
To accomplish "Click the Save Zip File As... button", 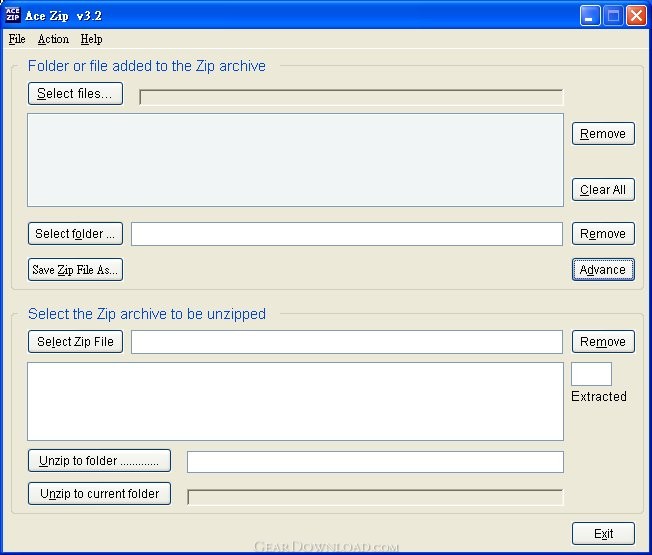I will pyautogui.click(x=75, y=270).
